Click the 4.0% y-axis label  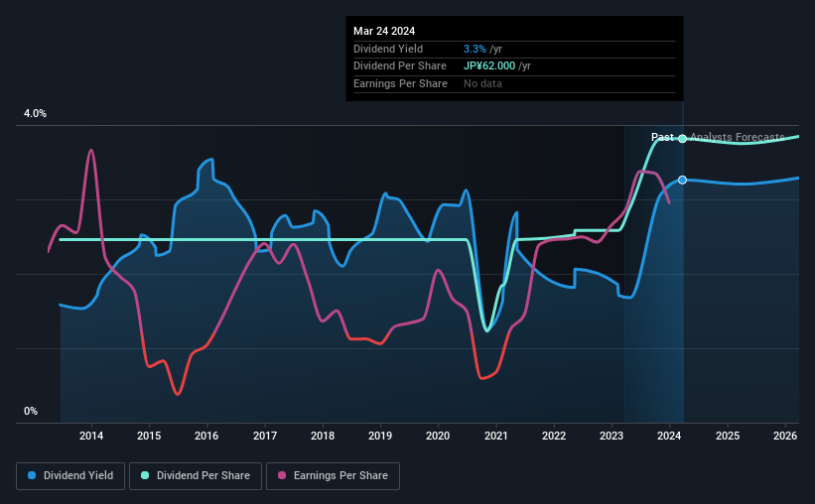tap(35, 114)
